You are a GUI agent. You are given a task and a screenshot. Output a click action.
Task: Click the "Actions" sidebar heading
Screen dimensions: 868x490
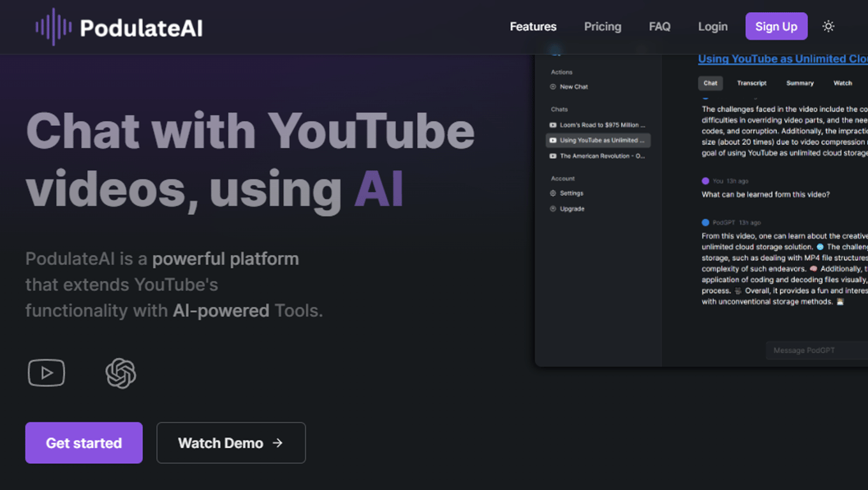[x=562, y=72]
